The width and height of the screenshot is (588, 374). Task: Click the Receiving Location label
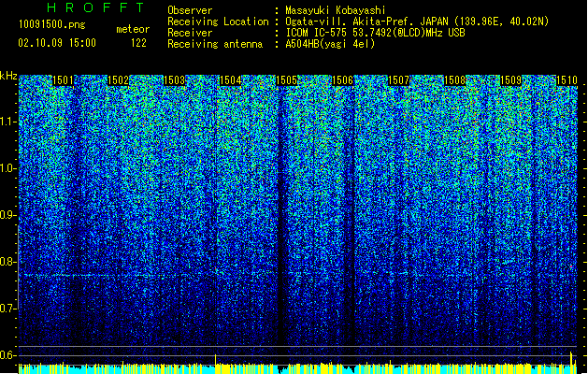tap(218, 22)
